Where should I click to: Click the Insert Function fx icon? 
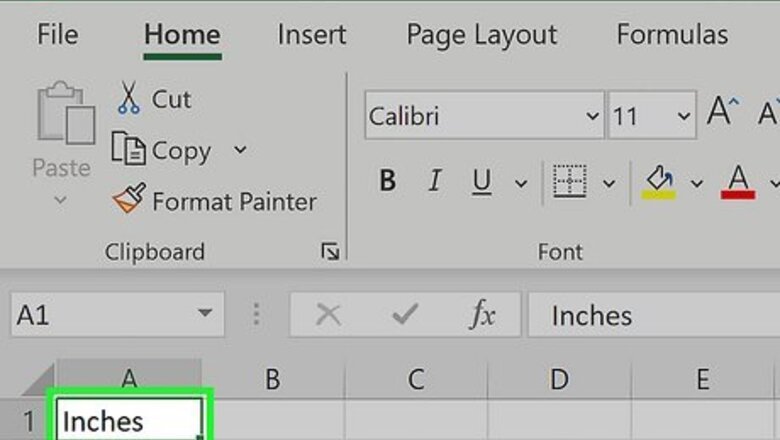(x=482, y=315)
